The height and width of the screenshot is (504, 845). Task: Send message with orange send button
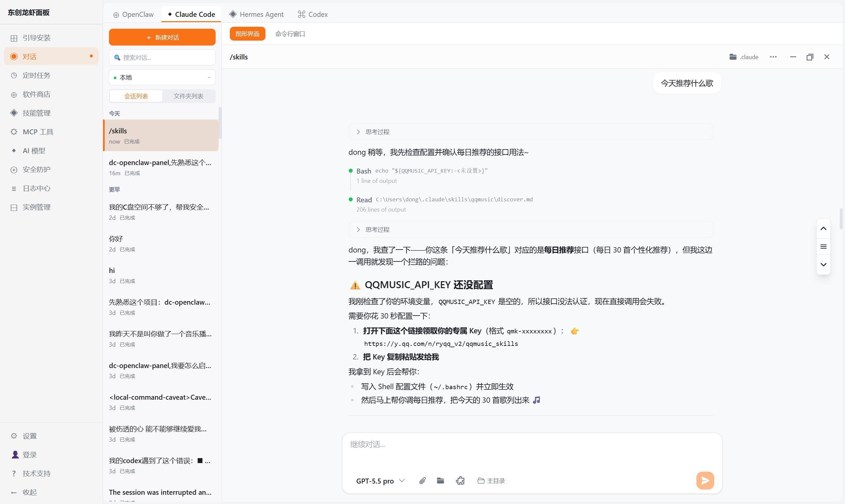[x=705, y=480]
